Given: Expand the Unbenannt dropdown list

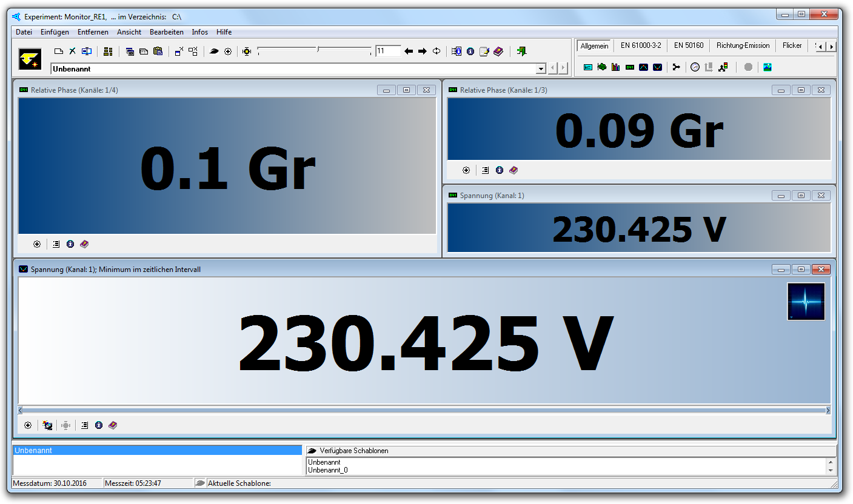Looking at the screenshot, I should point(541,69).
